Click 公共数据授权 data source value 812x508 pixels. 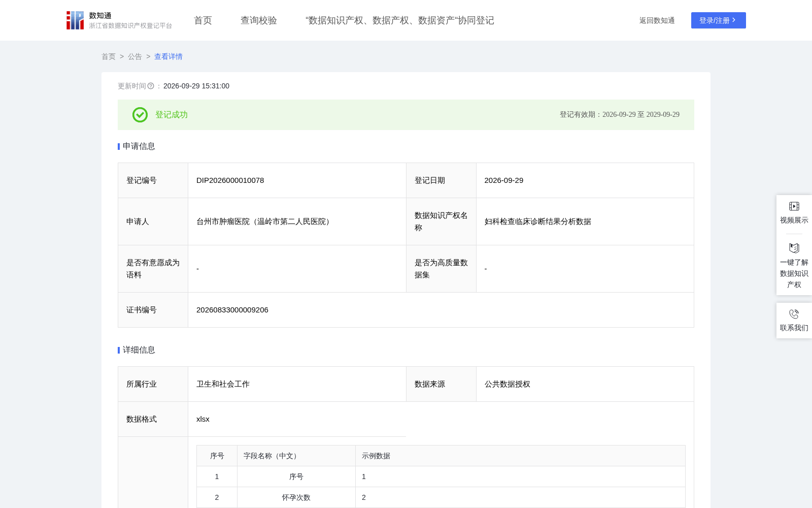coord(507,384)
